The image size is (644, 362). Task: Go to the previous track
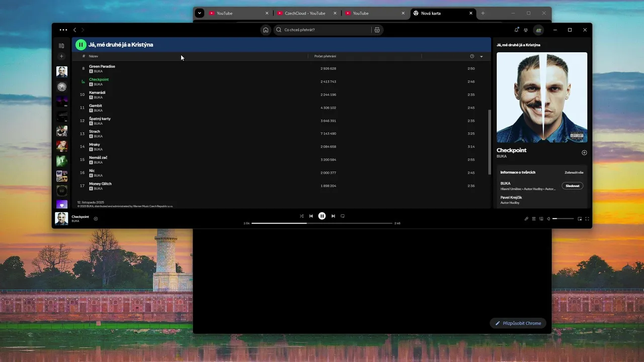coord(311,216)
